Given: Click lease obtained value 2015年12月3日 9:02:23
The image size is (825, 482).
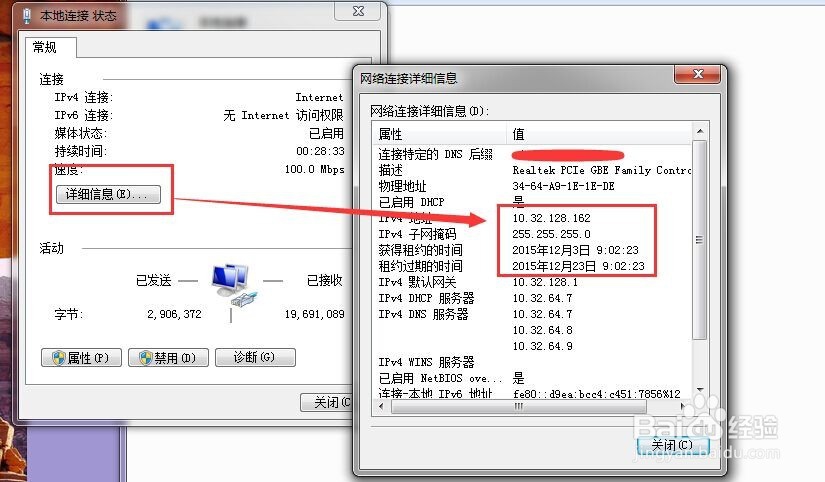Looking at the screenshot, I should 576,250.
